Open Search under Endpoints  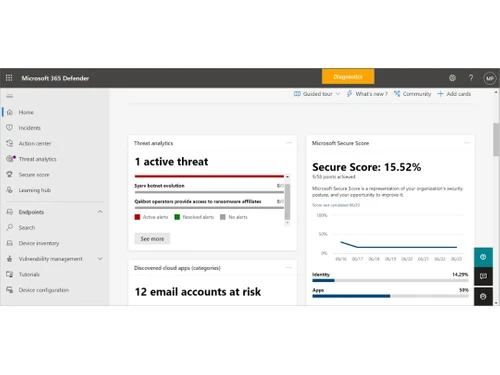(27, 228)
